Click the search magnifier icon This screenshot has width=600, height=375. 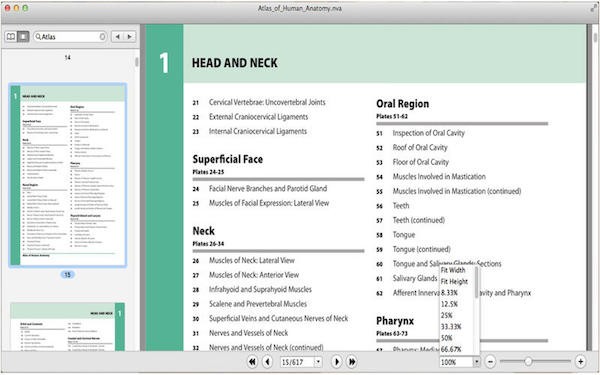click(x=38, y=37)
